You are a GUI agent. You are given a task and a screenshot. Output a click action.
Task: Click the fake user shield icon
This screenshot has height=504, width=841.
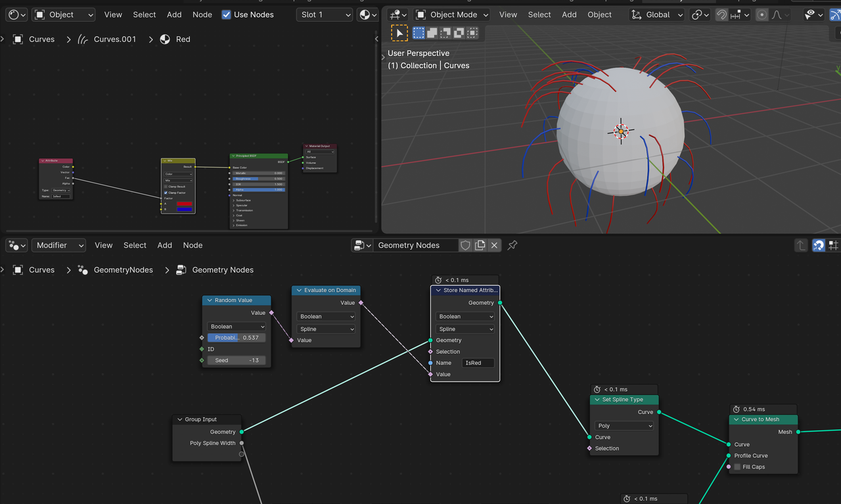point(465,245)
